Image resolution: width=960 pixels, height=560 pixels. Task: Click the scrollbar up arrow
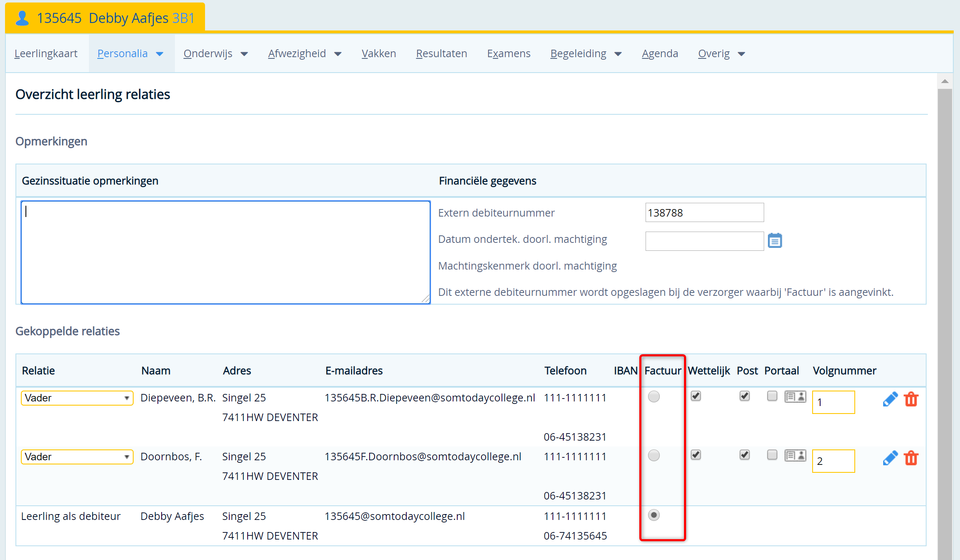pyautogui.click(x=945, y=81)
